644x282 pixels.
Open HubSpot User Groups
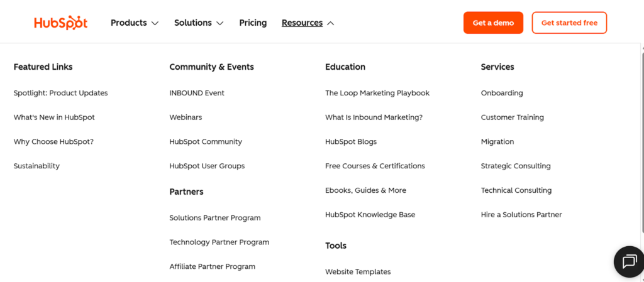(207, 166)
